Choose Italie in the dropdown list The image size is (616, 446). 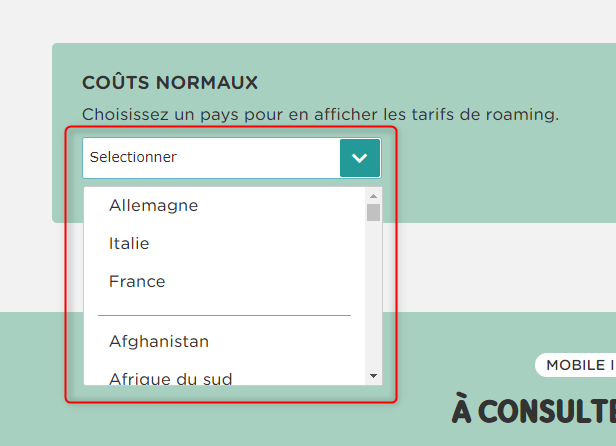click(129, 243)
